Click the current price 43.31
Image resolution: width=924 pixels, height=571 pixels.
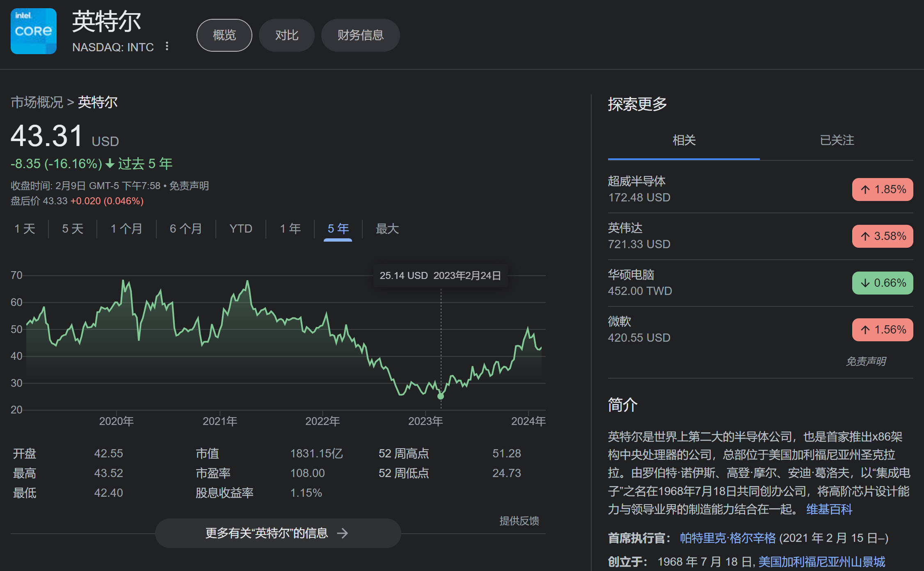click(x=47, y=136)
